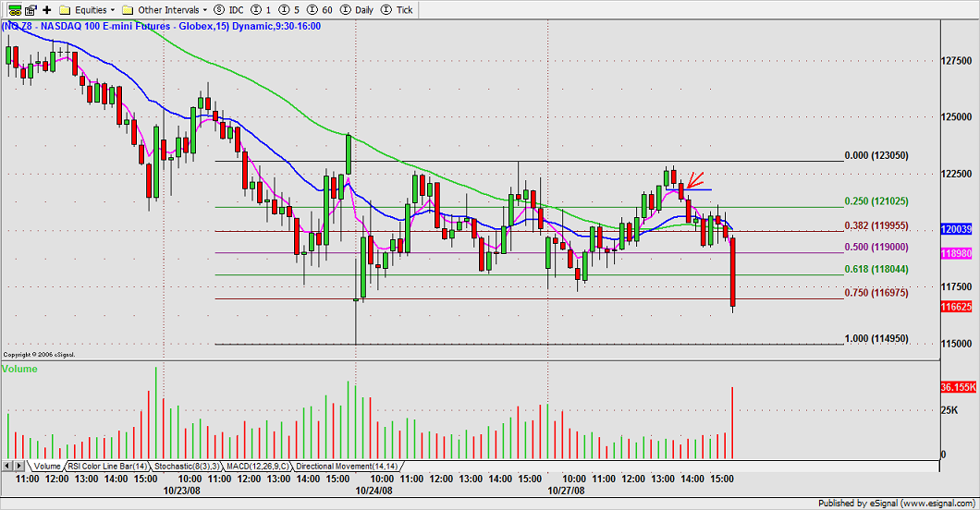
Task: Click the Other Intervals folder icon
Action: [128, 10]
